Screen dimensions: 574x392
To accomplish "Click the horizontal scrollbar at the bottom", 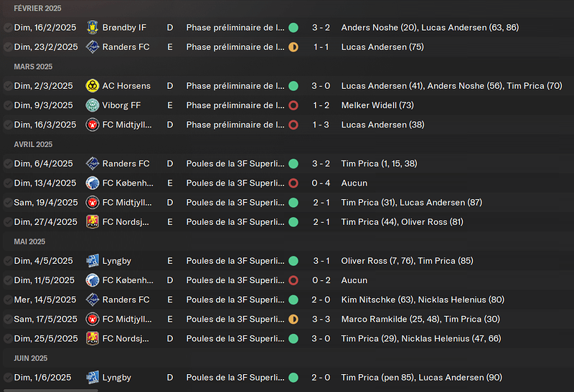I will 50,390.
